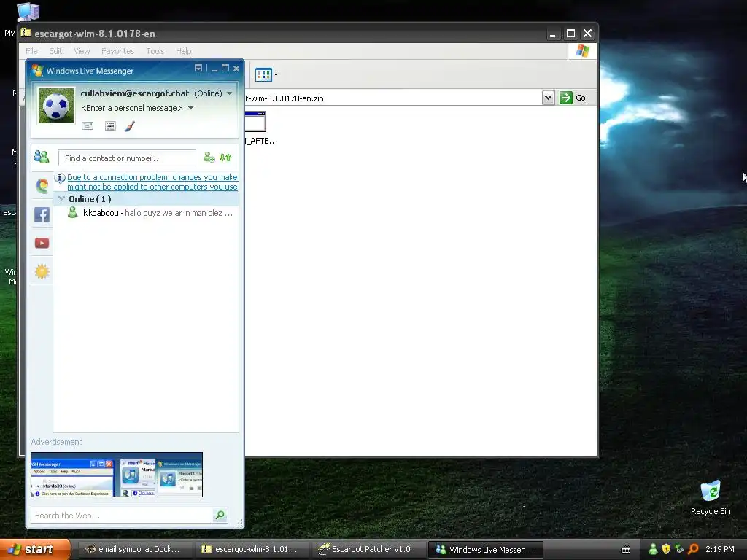Viewport: 747px width, 560px height.
Task: Open the email inbox envelope icon in Messenger
Action: click(88, 126)
